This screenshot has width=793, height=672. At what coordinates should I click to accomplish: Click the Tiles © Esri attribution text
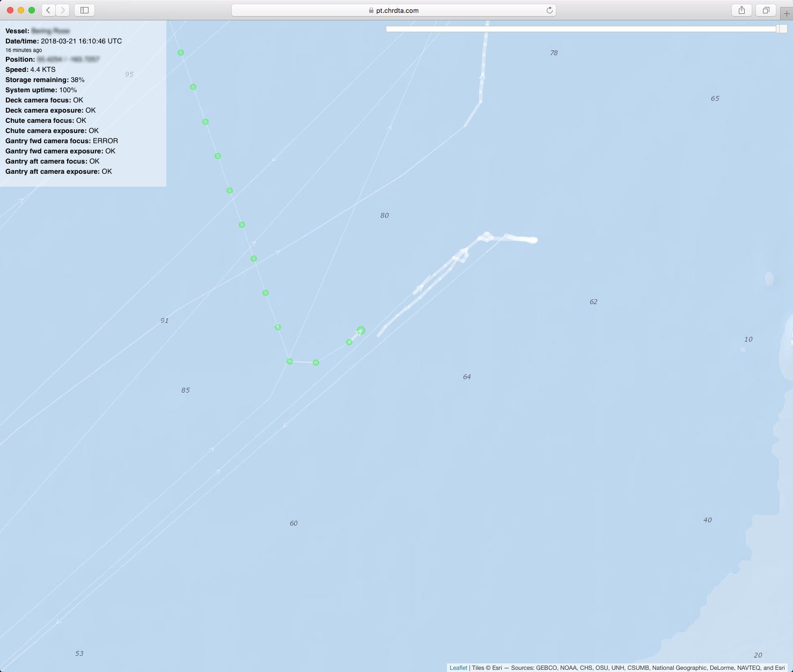487,668
